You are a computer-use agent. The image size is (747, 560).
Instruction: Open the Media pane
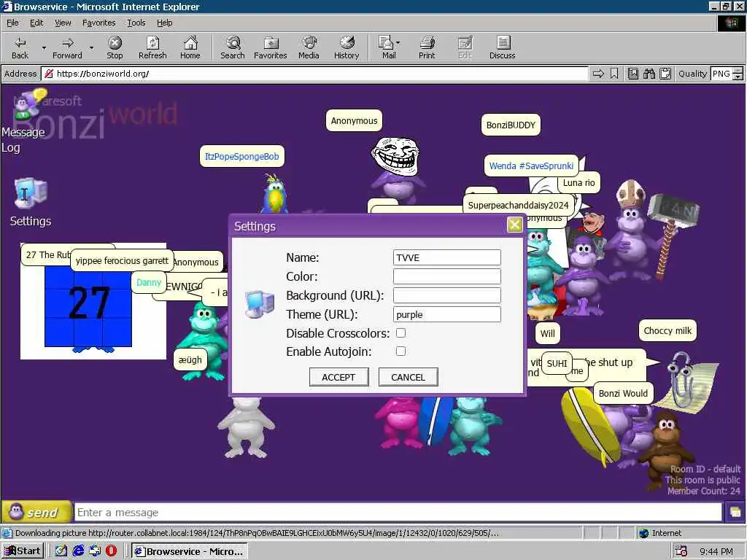tap(309, 47)
